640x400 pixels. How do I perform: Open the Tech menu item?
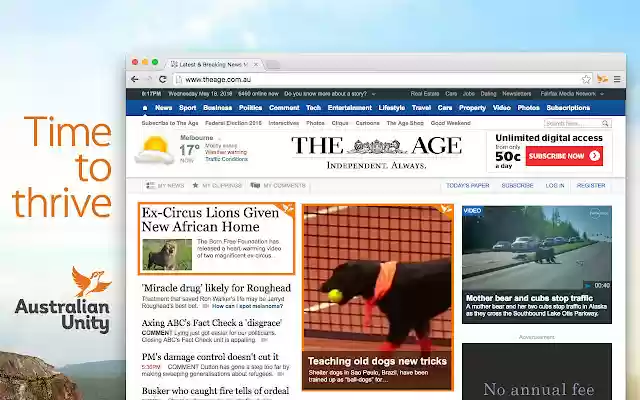pos(313,108)
